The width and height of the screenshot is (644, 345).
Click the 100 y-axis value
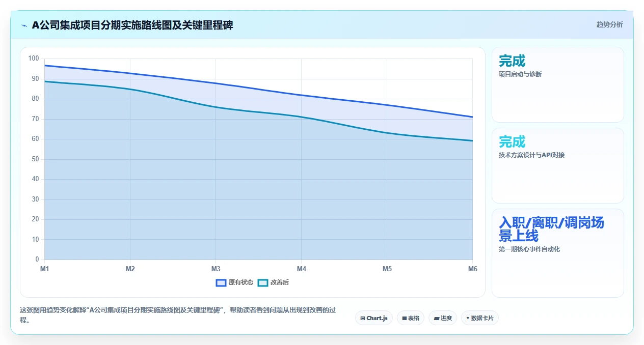click(x=34, y=59)
